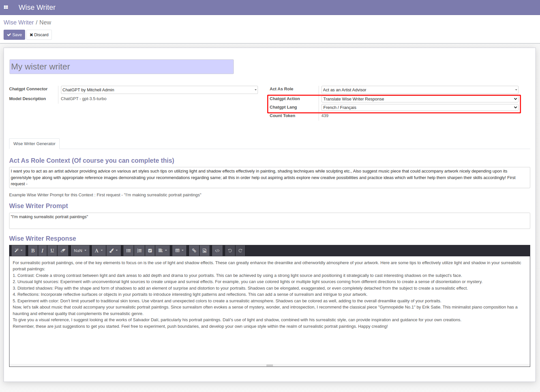Viewport: 540px width, 392px height.
Task: Click the insert image icon
Action: click(x=204, y=250)
